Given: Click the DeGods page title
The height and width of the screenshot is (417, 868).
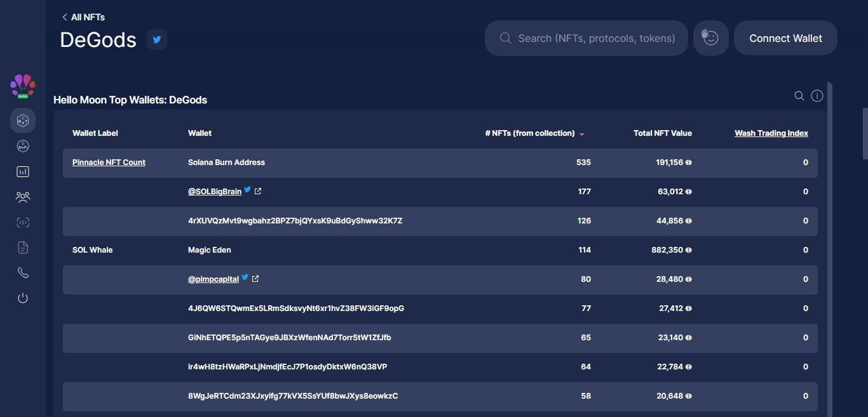Looking at the screenshot, I should coord(98,39).
